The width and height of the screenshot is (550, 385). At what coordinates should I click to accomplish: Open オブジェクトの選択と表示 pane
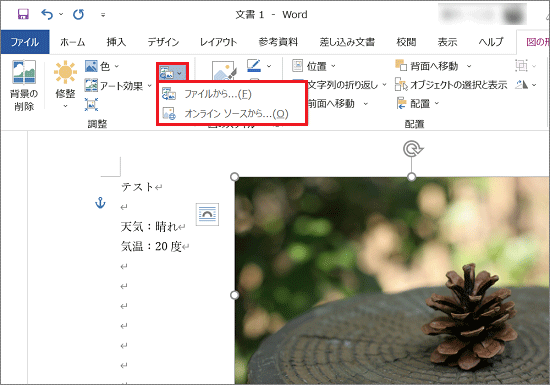(x=451, y=85)
